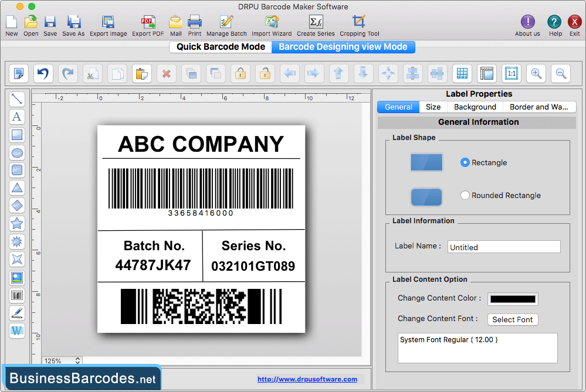Click the redo arrow icon
The width and height of the screenshot is (586, 392).
tap(67, 73)
